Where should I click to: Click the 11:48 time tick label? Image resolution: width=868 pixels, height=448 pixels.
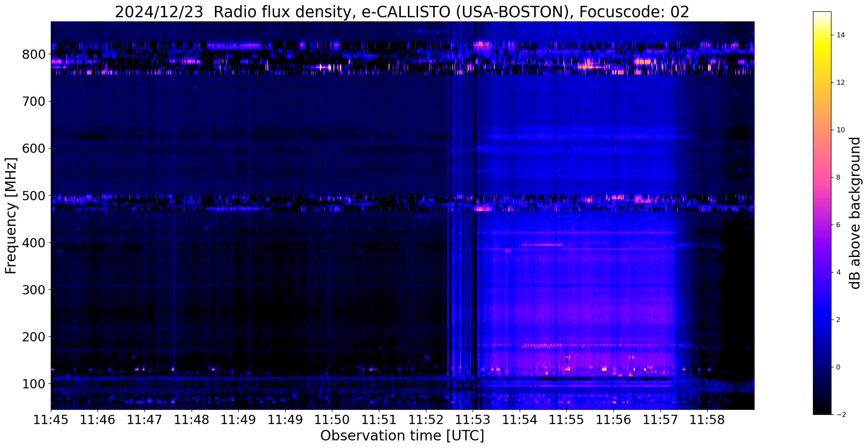click(192, 420)
